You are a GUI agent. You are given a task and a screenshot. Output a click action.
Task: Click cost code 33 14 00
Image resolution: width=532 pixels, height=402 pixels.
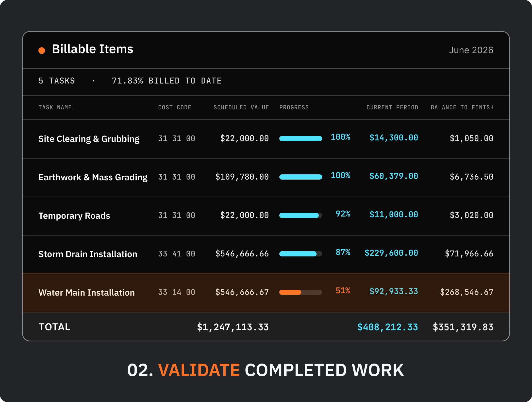177,292
